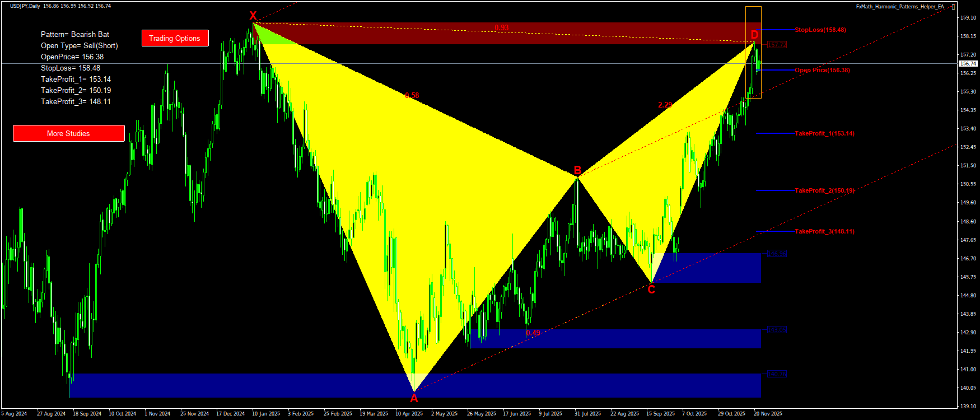Click the Trading Options button

pyautogui.click(x=175, y=38)
